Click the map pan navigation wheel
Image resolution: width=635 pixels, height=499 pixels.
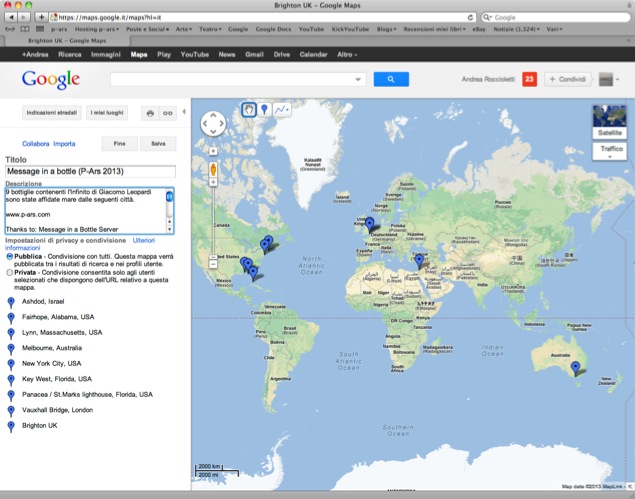point(213,124)
